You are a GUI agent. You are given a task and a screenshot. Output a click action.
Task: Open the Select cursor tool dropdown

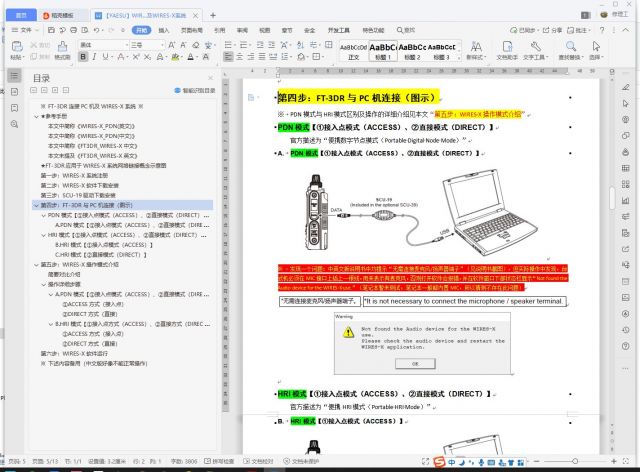(x=596, y=51)
